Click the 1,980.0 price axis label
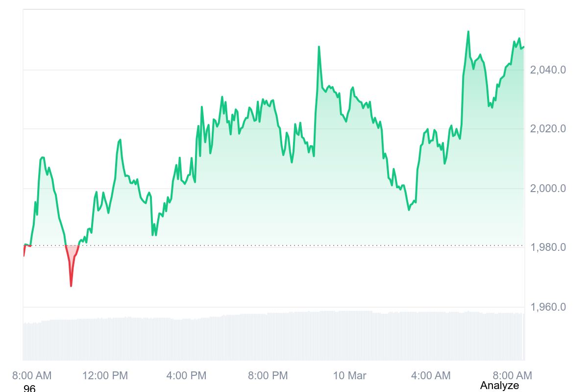Image resolution: width=588 pixels, height=392 pixels. pyautogui.click(x=548, y=247)
